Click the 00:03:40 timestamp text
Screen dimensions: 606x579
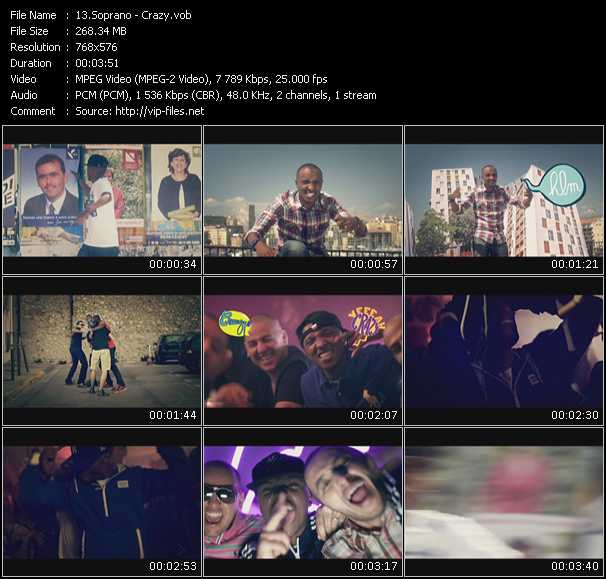[x=575, y=566]
